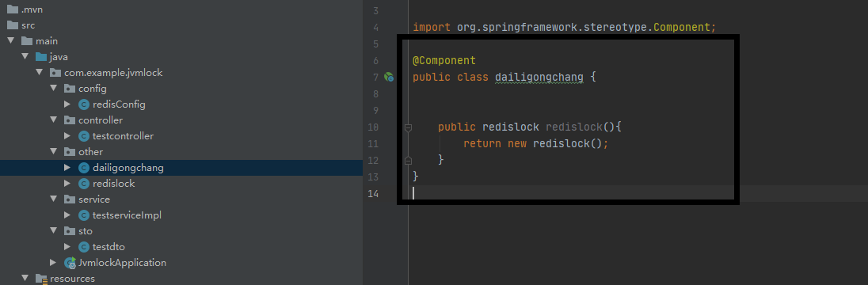Image resolution: width=868 pixels, height=285 pixels.
Task: Click the src folder icon
Action: pos(12,25)
